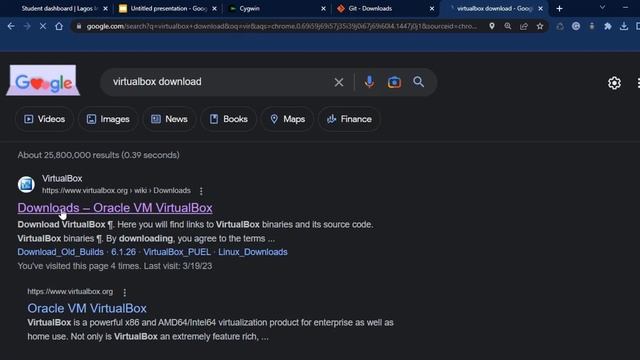
Task: Filter results by Finance
Action: pos(349,119)
